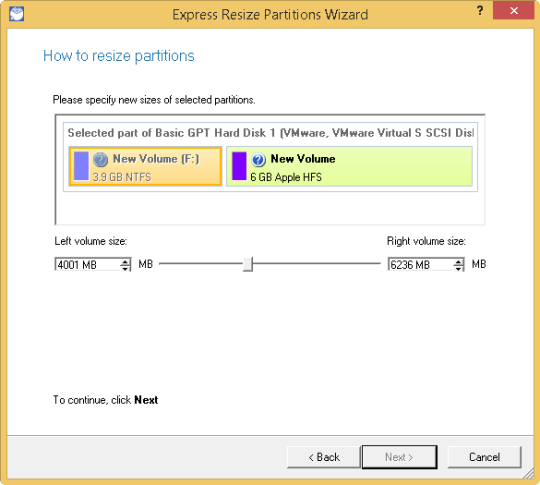Decrease right volume size with down arrow
The width and height of the screenshot is (540, 485).
tap(458, 268)
